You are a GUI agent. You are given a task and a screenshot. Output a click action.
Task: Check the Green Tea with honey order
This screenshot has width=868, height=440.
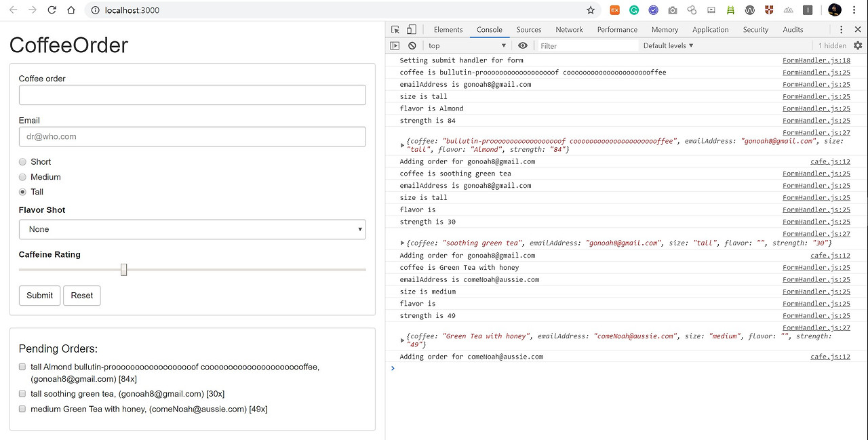coord(22,409)
